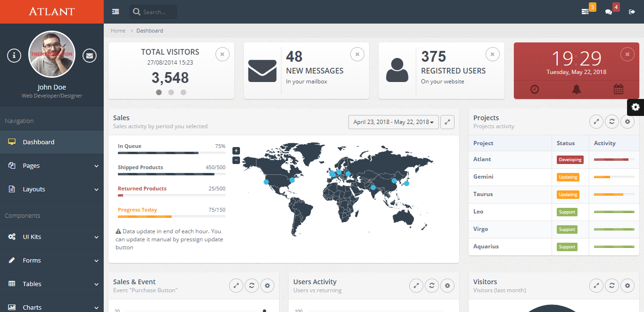Open the theme settings gear tab
Viewport: 644px width, 312px height.
[x=636, y=107]
